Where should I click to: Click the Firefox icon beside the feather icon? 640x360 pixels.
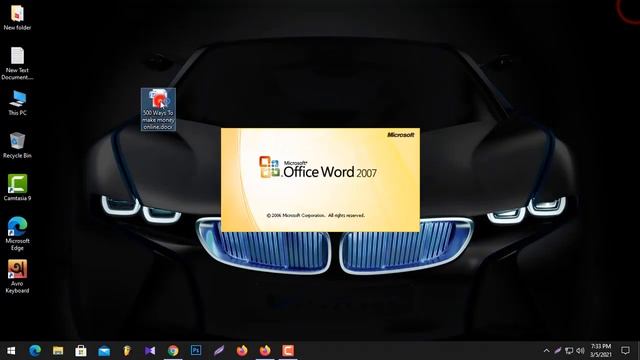(x=242, y=351)
